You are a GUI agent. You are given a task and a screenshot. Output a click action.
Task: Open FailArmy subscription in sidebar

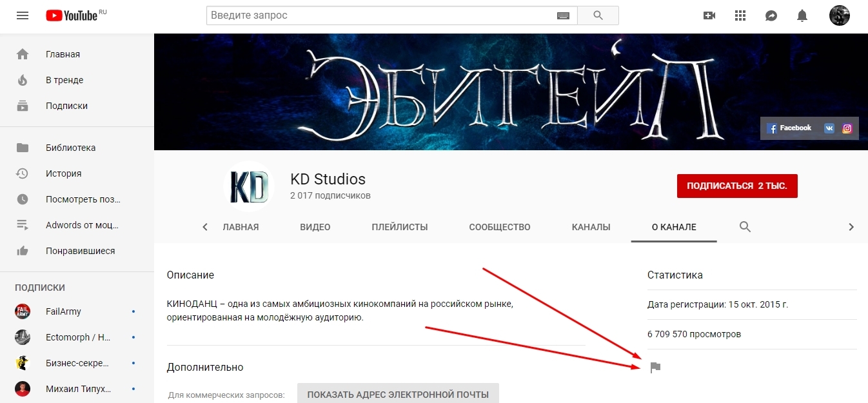[x=63, y=311]
